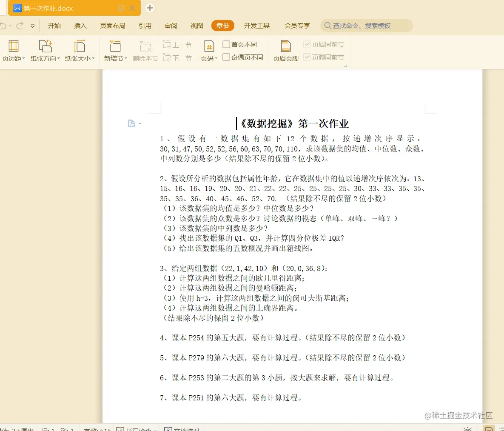Click the WPS document icon in tab
The width and height of the screenshot is (504, 431).
click(17, 8)
